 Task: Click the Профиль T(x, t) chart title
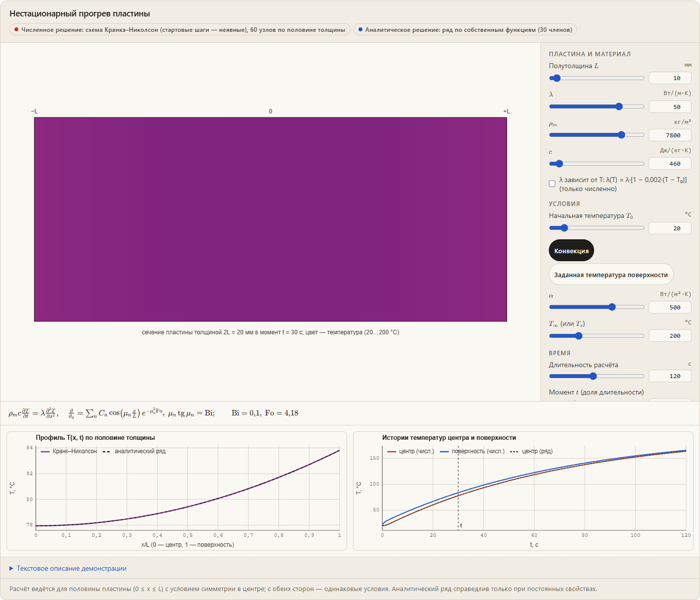95,438
